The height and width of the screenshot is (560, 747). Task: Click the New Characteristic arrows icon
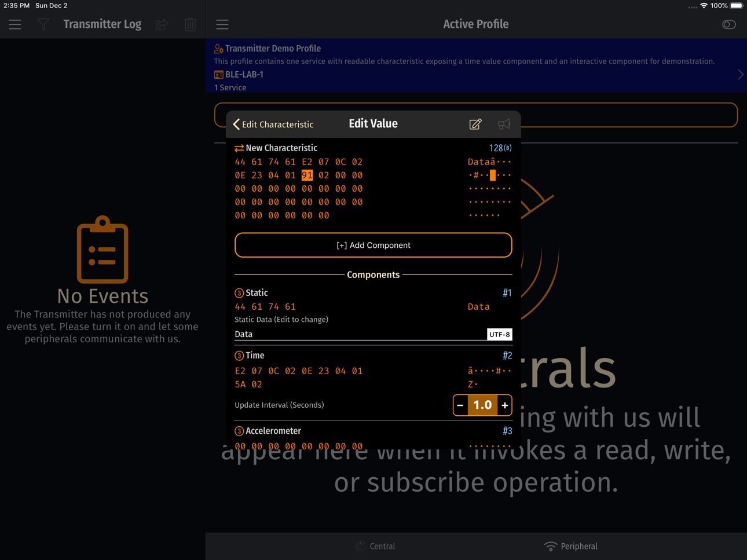coord(239,148)
